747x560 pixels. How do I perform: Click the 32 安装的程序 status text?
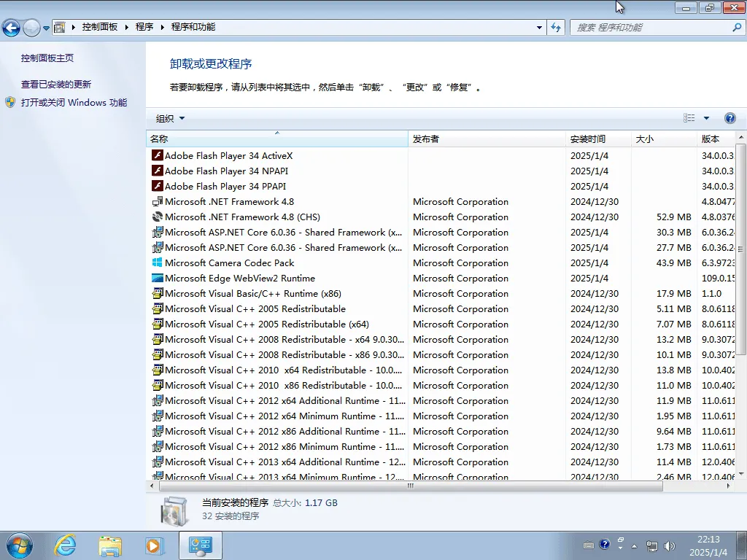click(x=231, y=516)
